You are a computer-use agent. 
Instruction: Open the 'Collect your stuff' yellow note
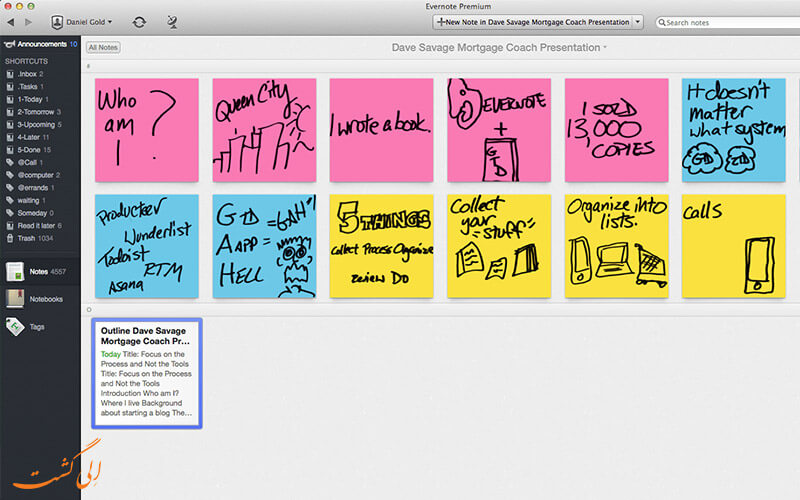pos(499,246)
